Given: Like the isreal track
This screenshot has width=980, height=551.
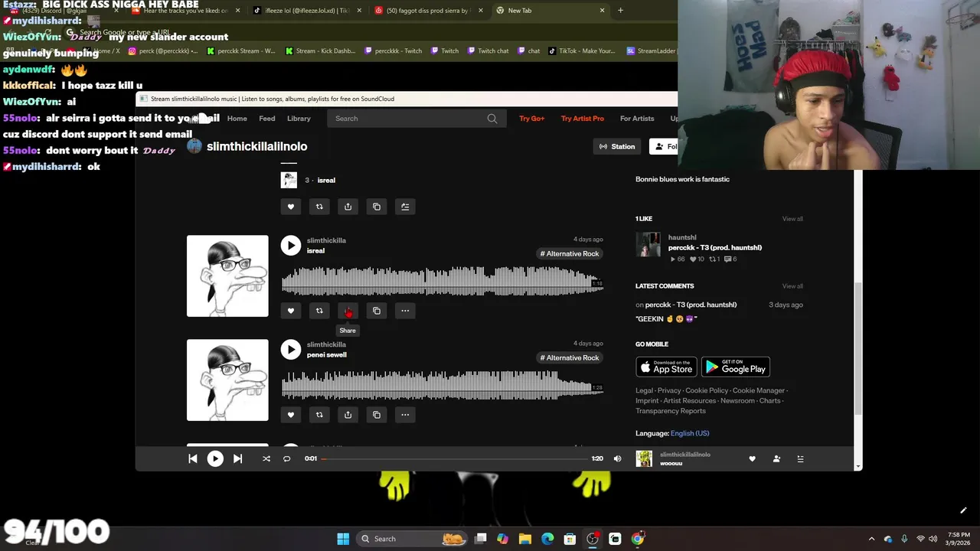Looking at the screenshot, I should pos(291,311).
